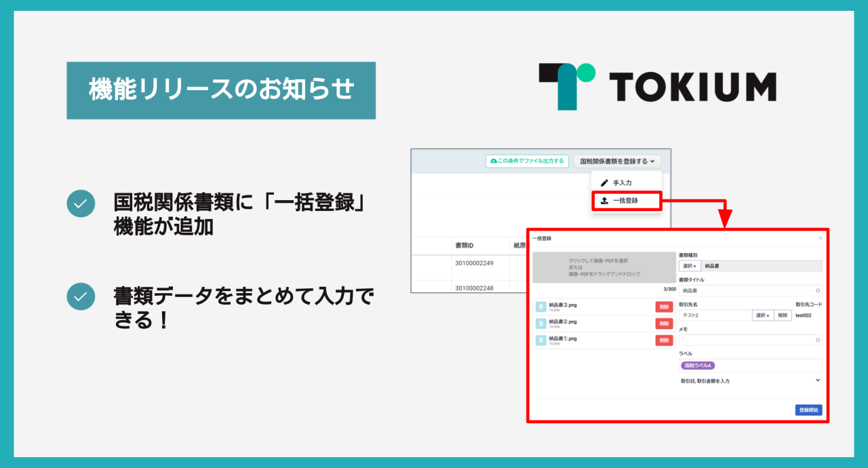Click the 国税ラベルA purple label tag
This screenshot has width=868, height=468.
(x=698, y=366)
